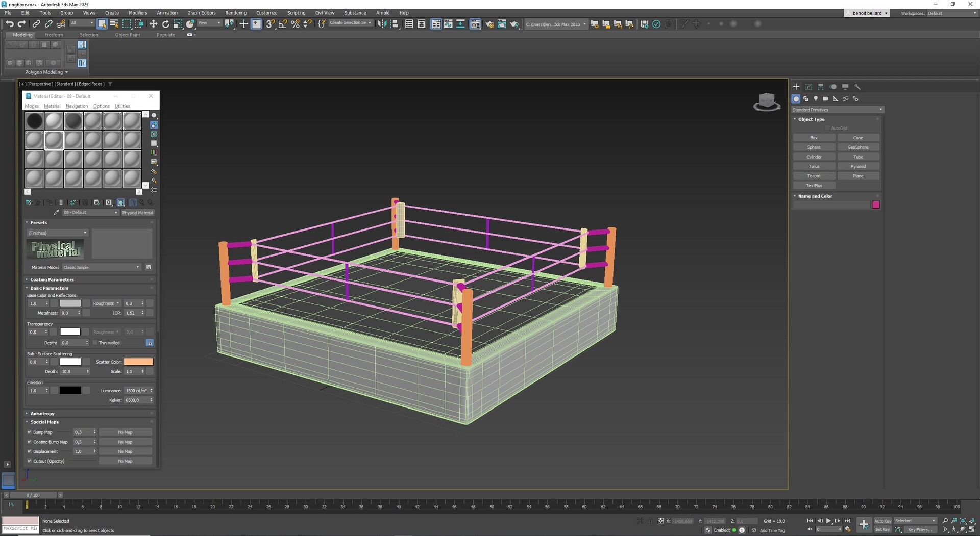Open the Rendering menu
This screenshot has width=980, height=536.
235,13
